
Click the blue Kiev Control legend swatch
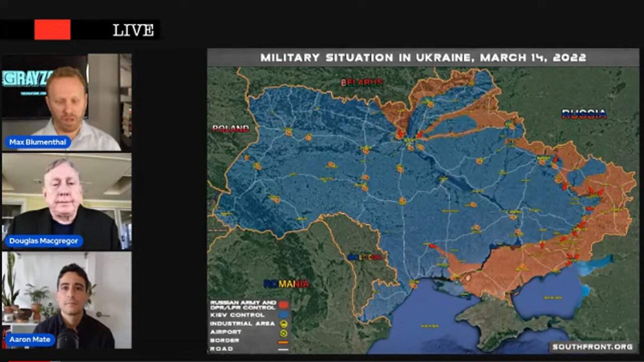pos(283,315)
